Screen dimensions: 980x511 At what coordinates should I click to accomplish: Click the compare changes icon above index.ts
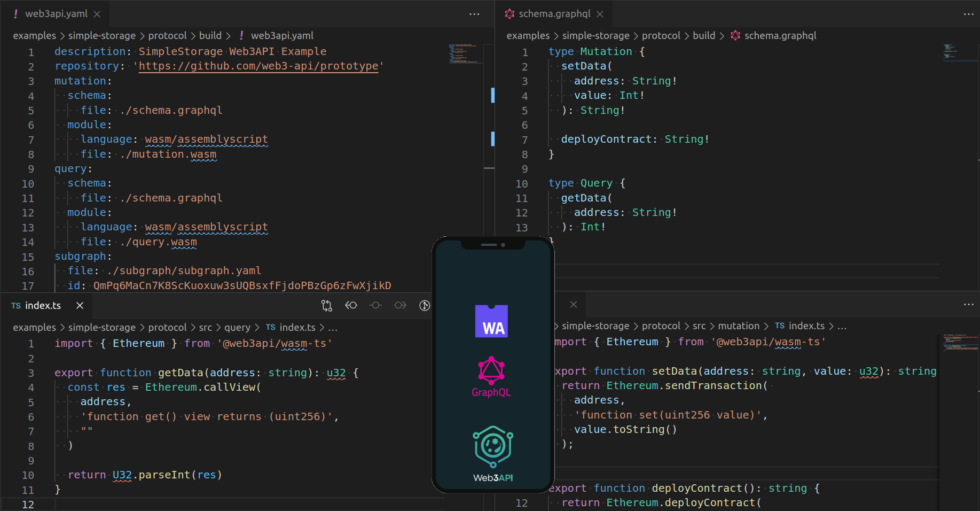point(326,305)
